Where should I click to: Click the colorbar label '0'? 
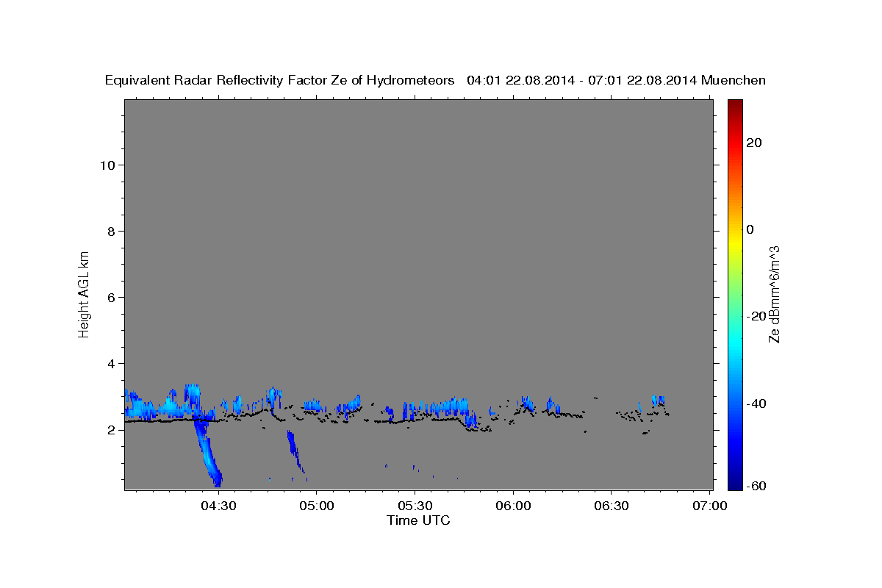click(x=750, y=229)
